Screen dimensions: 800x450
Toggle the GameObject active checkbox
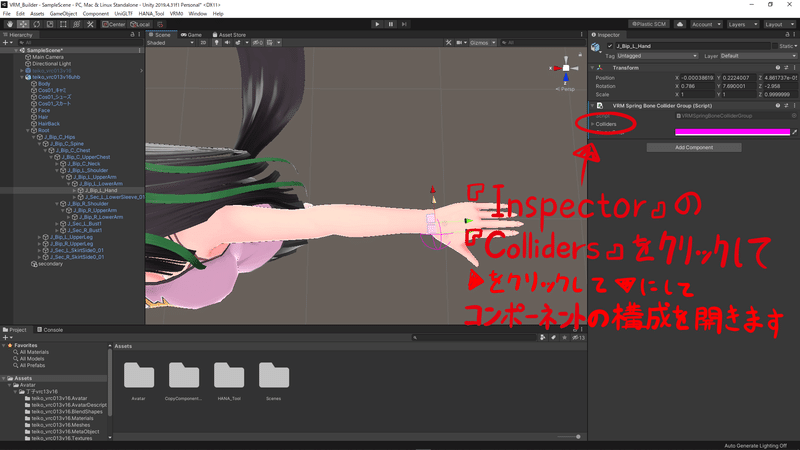pos(610,46)
